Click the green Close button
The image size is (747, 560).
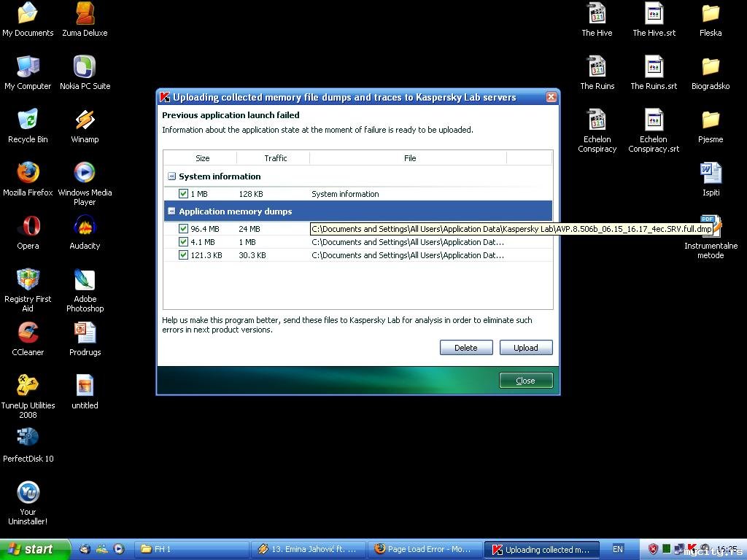click(x=526, y=381)
